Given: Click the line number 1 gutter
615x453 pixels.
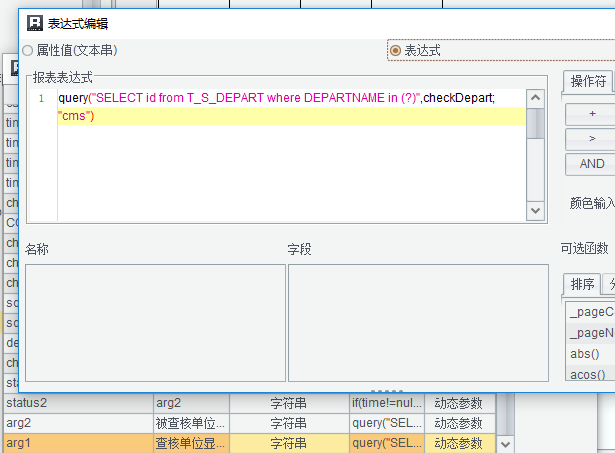Looking at the screenshot, I should (41, 98).
